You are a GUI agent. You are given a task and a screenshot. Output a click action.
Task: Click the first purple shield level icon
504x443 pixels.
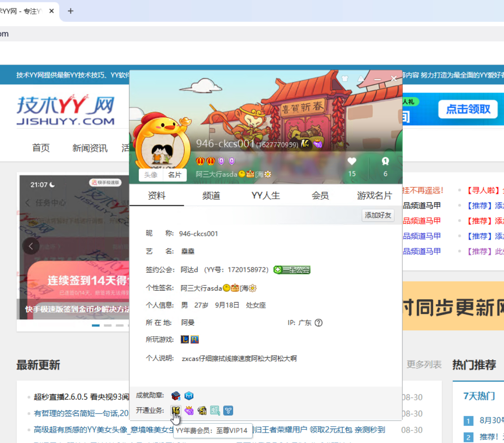point(221,161)
